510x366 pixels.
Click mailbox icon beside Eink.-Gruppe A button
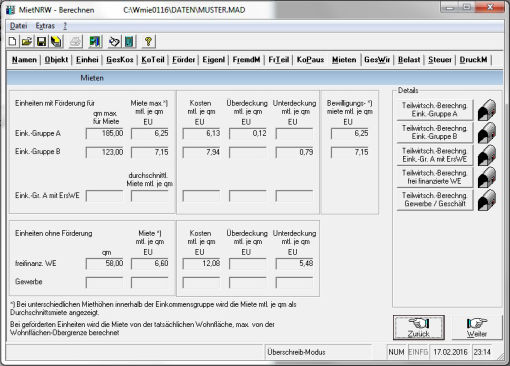(x=487, y=110)
